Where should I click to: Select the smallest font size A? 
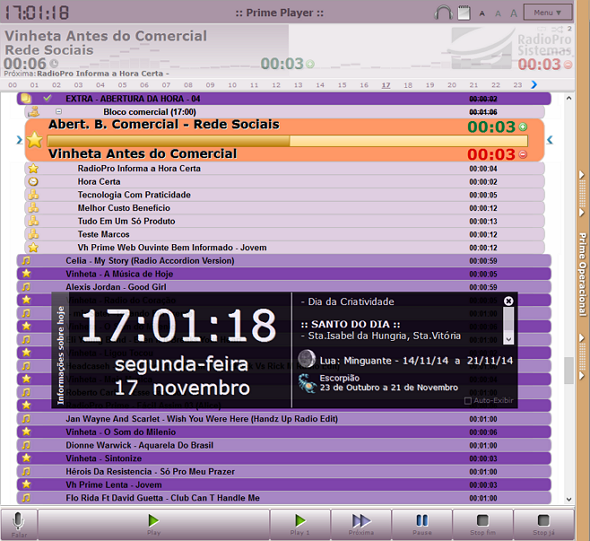[482, 14]
